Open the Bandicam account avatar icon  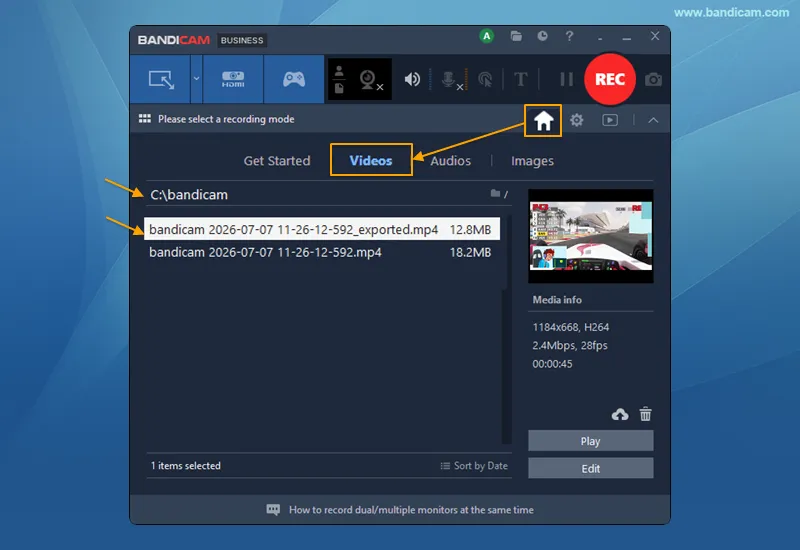(x=487, y=36)
